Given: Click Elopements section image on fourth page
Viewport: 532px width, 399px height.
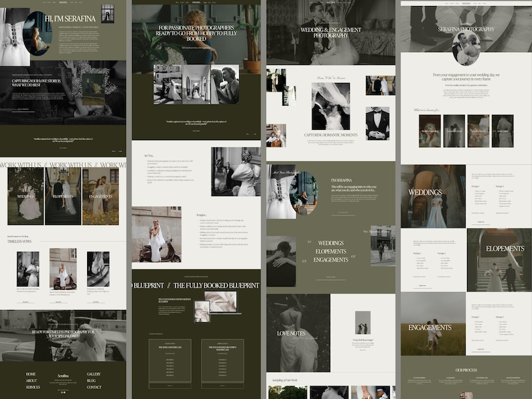Looking at the screenshot, I should point(499,260).
